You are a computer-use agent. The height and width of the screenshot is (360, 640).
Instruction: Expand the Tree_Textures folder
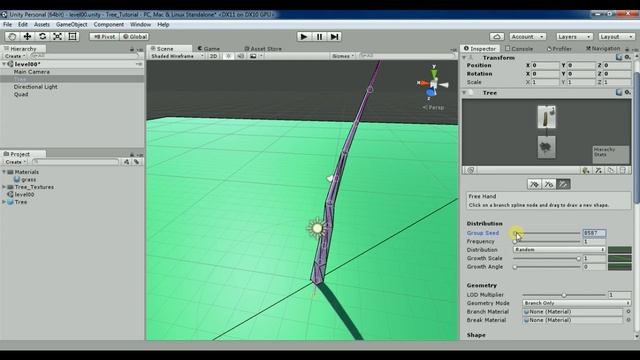(4, 187)
